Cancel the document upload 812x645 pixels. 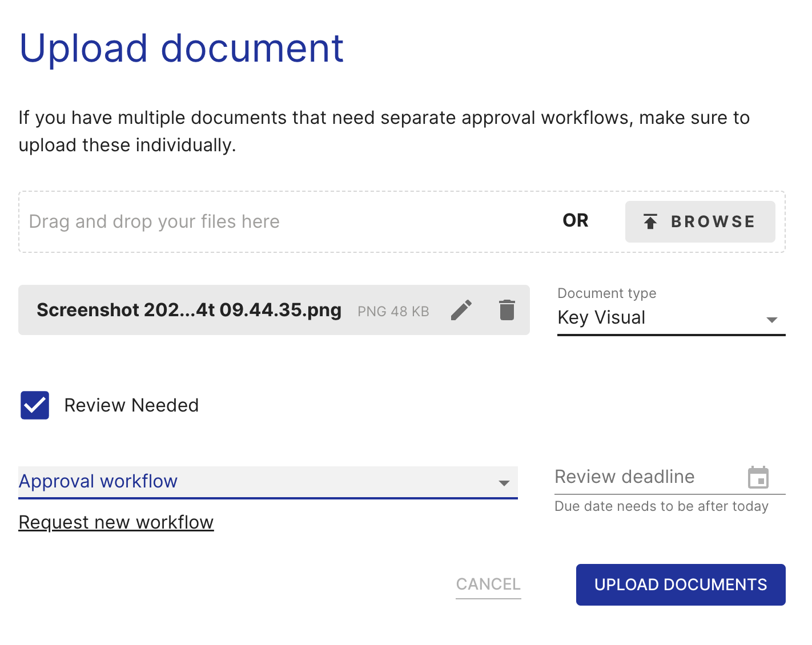488,584
